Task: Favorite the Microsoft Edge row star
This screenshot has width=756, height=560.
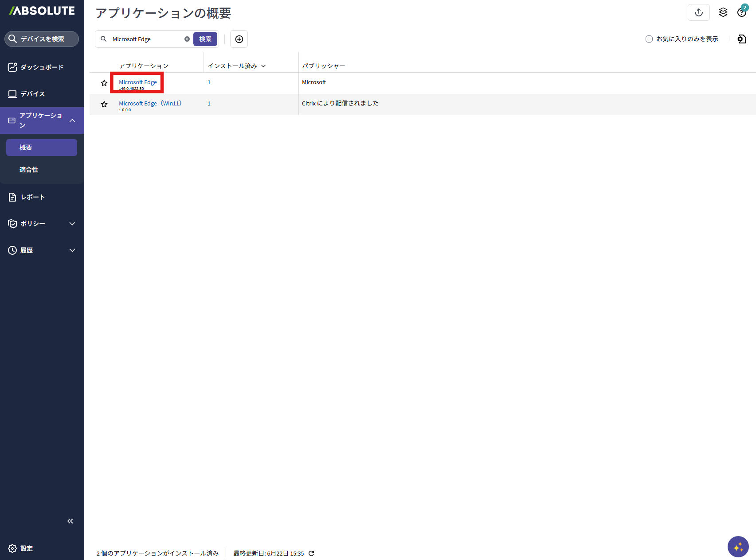Action: click(x=104, y=83)
